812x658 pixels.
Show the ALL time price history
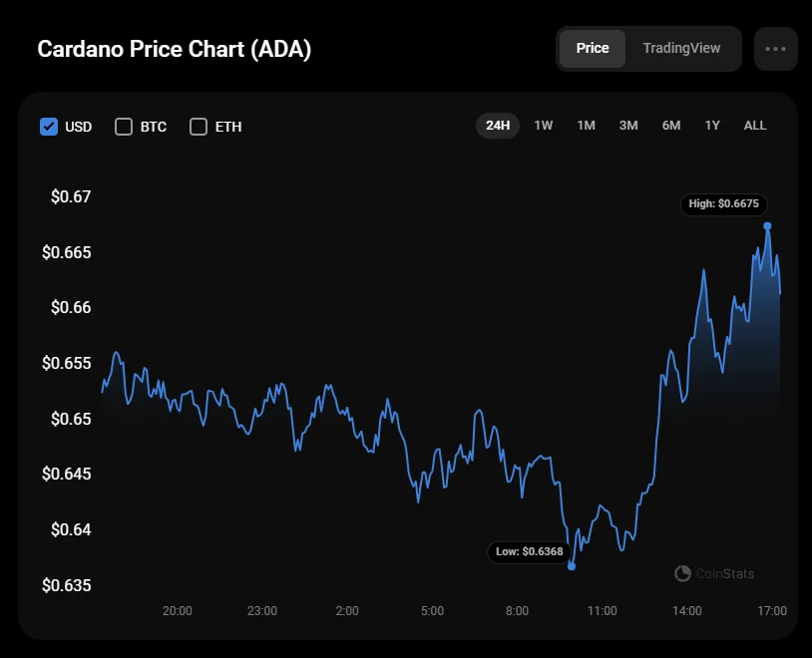click(x=755, y=126)
